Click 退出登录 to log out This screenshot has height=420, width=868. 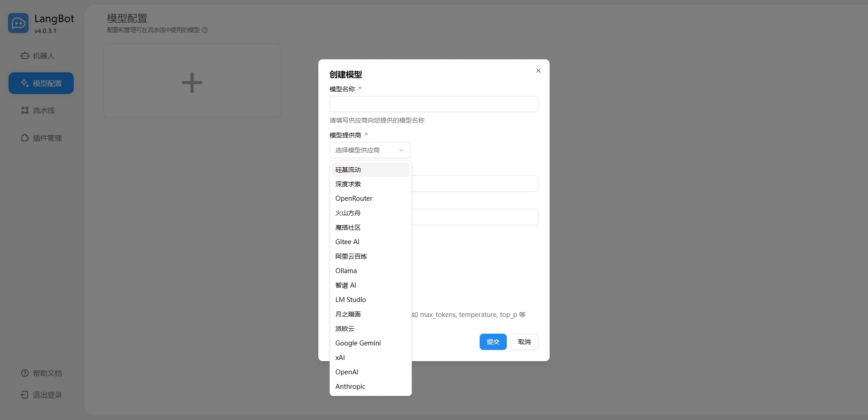(x=41, y=395)
